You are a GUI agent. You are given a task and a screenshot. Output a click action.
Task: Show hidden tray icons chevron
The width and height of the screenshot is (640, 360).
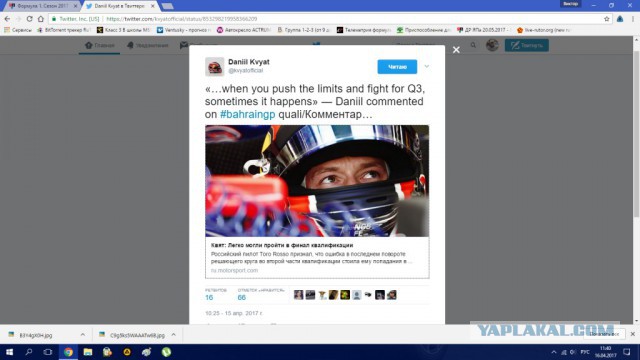point(554,352)
